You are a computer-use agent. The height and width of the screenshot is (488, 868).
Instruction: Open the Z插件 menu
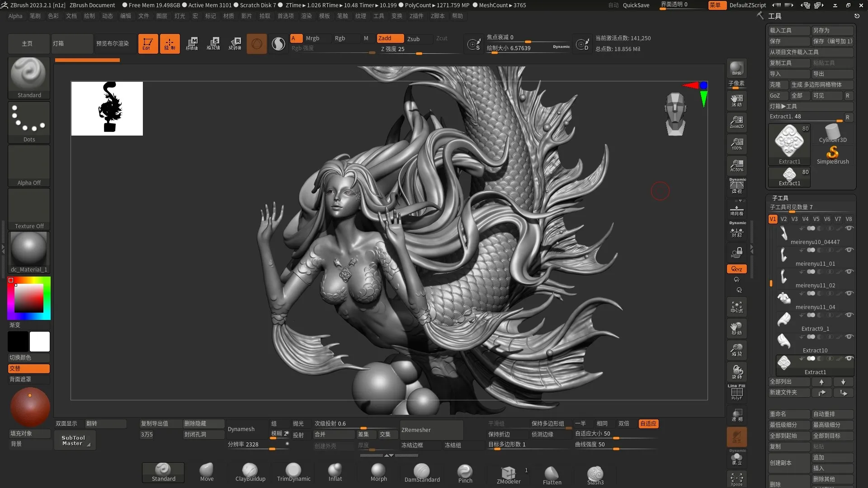tap(416, 16)
